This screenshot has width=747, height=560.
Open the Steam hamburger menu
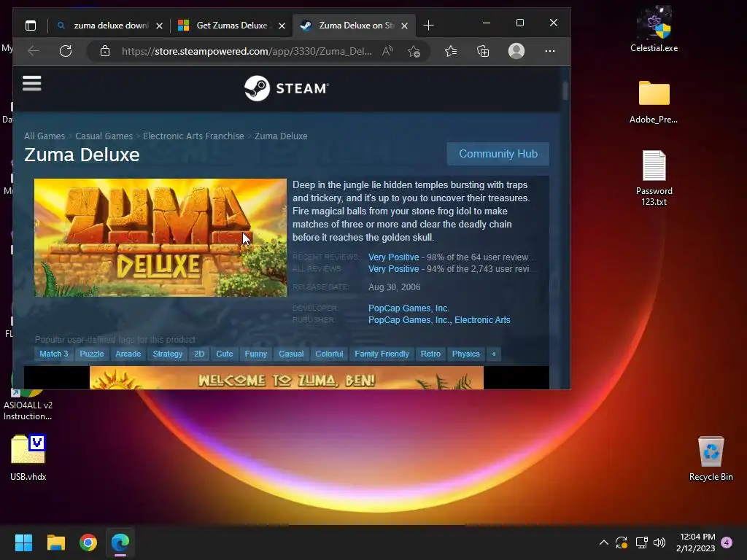coord(32,84)
